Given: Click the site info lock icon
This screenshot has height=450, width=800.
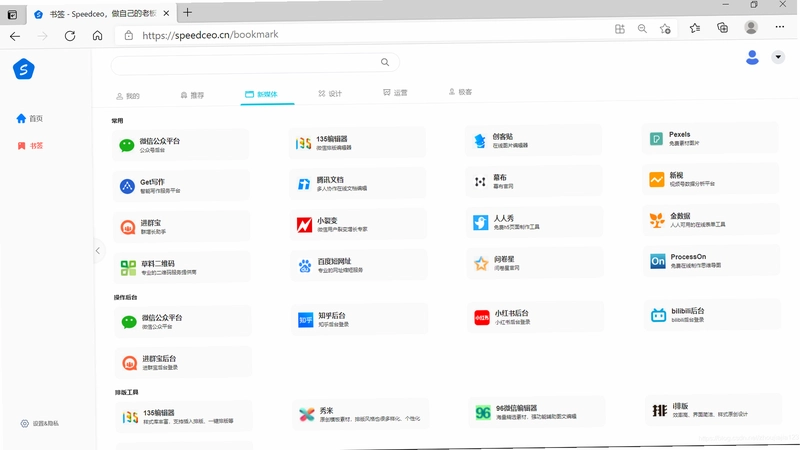Looking at the screenshot, I should coord(129,35).
